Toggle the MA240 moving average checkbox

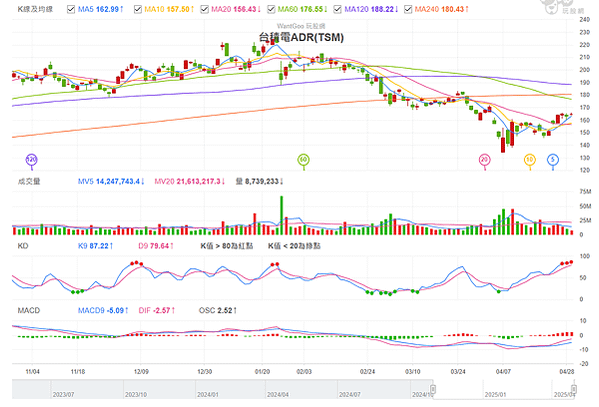408,9
